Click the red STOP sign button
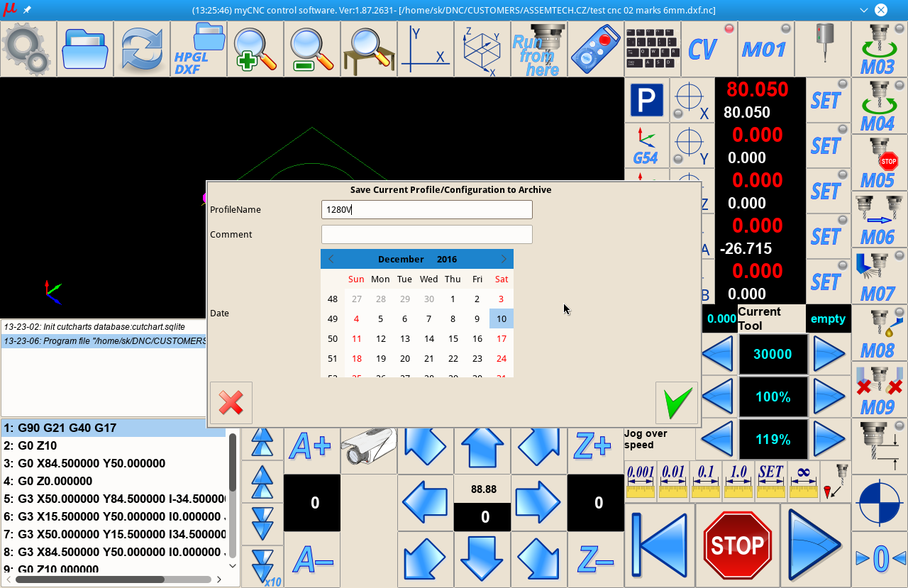This screenshot has height=588, width=908. coord(737,545)
